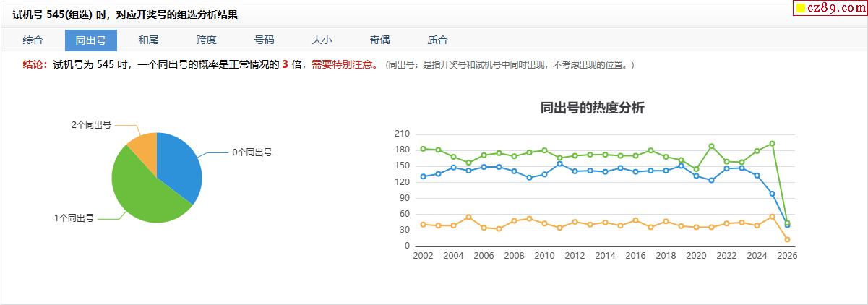Click the 0个同出号 pie label
Image resolution: width=868 pixels, height=305 pixels.
pos(252,152)
